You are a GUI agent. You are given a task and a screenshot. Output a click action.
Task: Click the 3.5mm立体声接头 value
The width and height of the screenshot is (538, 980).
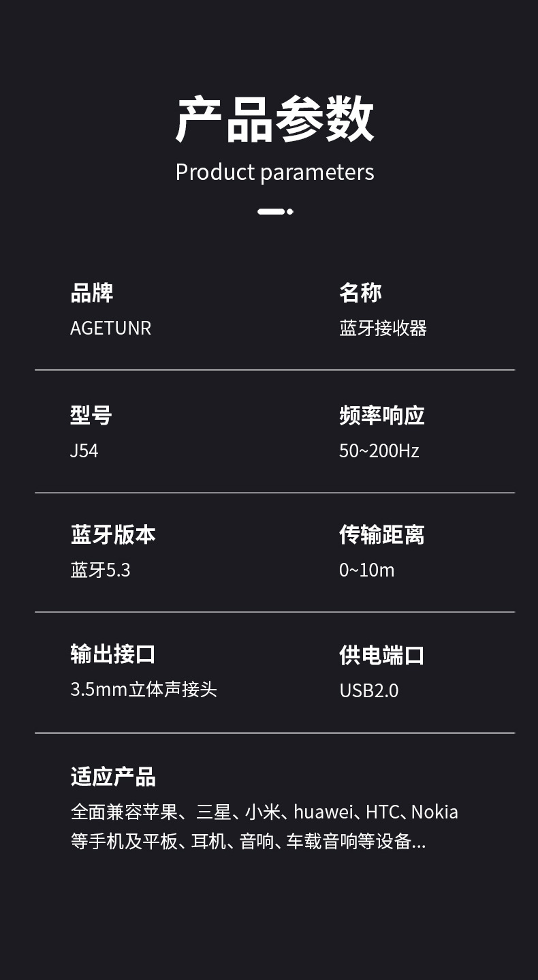[144, 689]
